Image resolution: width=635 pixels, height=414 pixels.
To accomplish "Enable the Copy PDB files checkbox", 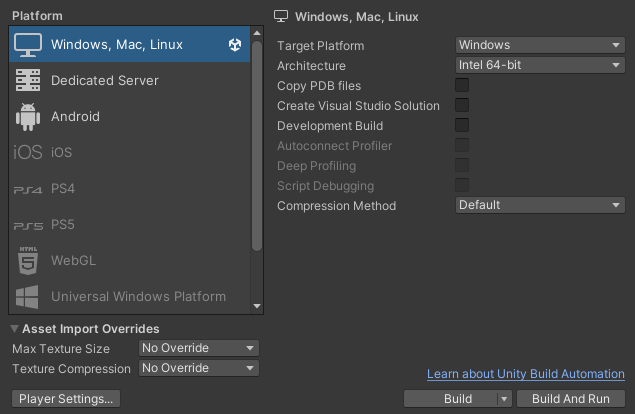I will click(462, 85).
